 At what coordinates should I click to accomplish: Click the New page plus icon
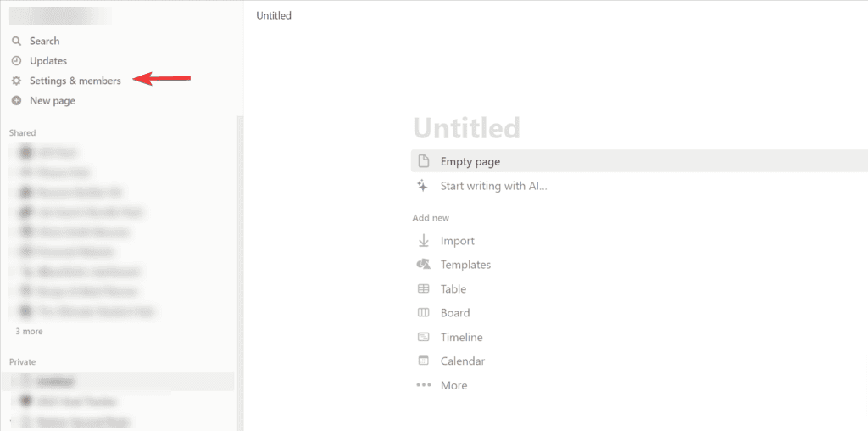(x=16, y=101)
